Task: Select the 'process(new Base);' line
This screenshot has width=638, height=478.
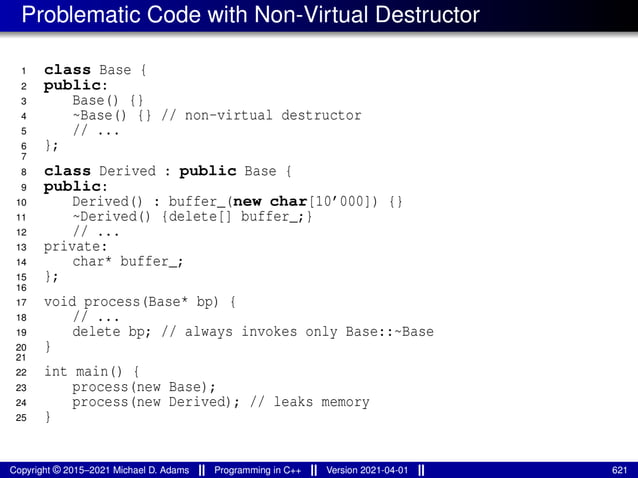Action: [x=144, y=387]
